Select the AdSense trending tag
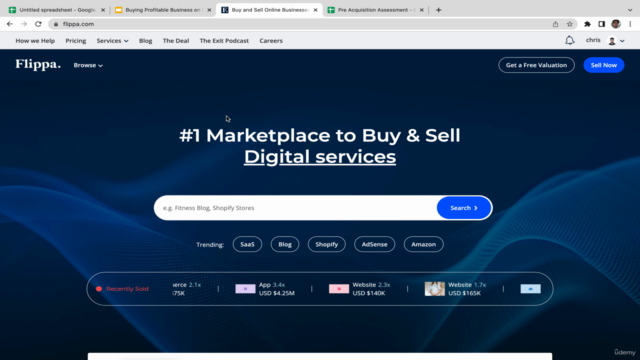This screenshot has width=640, height=360. click(x=374, y=244)
